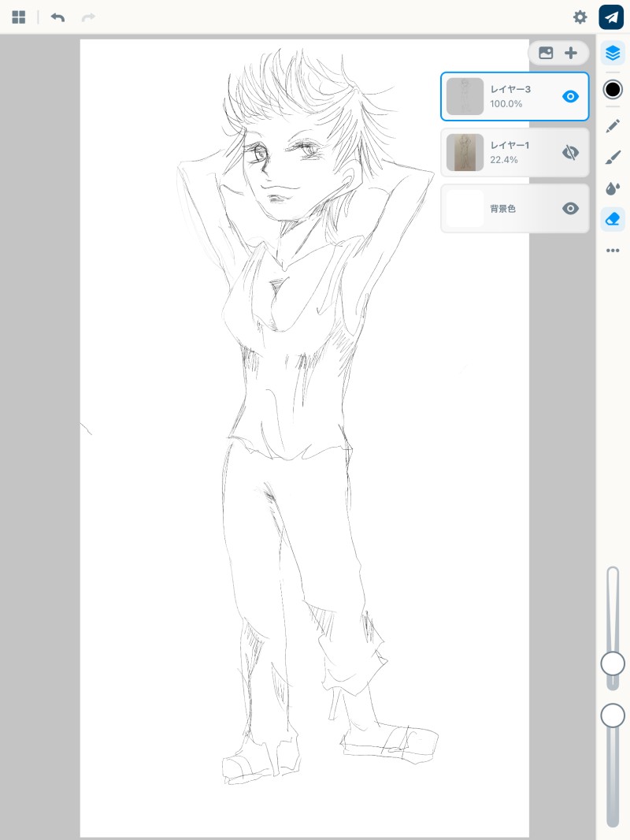Show レイヤー1 with crossed eye icon
The width and height of the screenshot is (630, 840).
click(570, 153)
